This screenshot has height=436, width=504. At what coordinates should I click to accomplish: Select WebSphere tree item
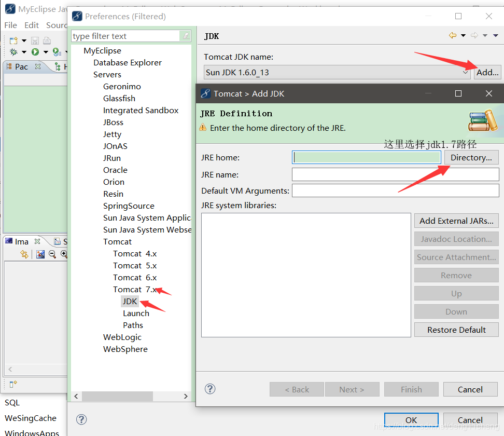(x=125, y=349)
